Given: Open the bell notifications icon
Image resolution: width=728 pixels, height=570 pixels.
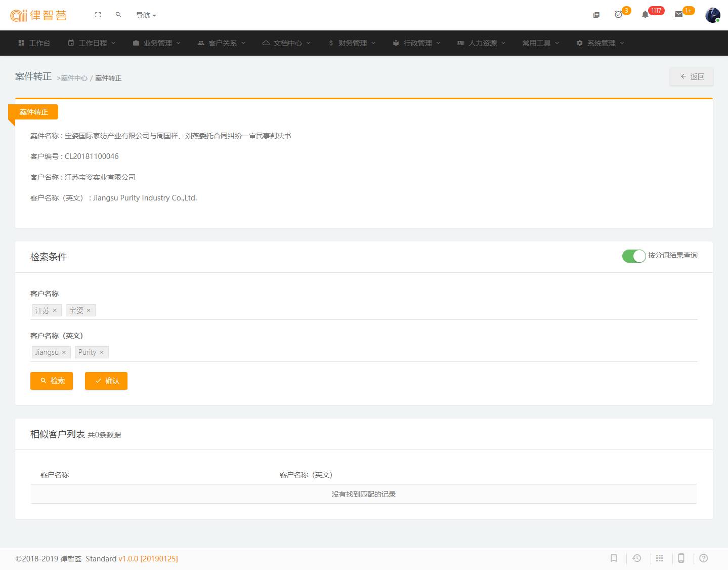Looking at the screenshot, I should tap(645, 15).
